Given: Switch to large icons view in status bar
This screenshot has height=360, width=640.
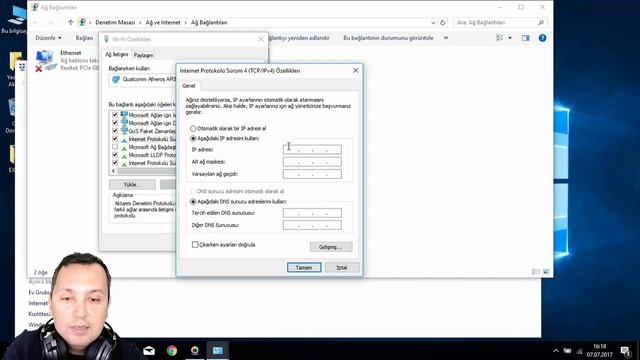Looking at the screenshot, I should click(546, 272).
